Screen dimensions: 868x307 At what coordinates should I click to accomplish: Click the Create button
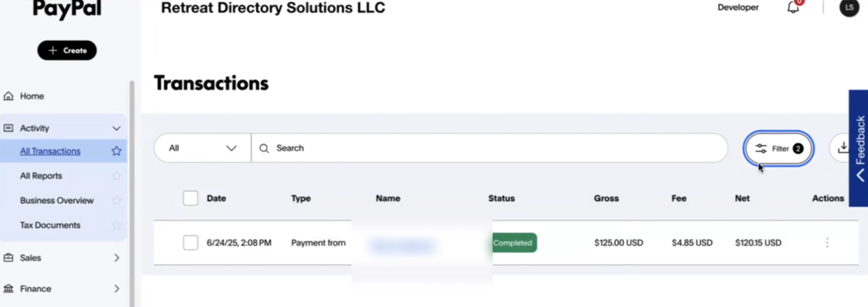point(67,50)
